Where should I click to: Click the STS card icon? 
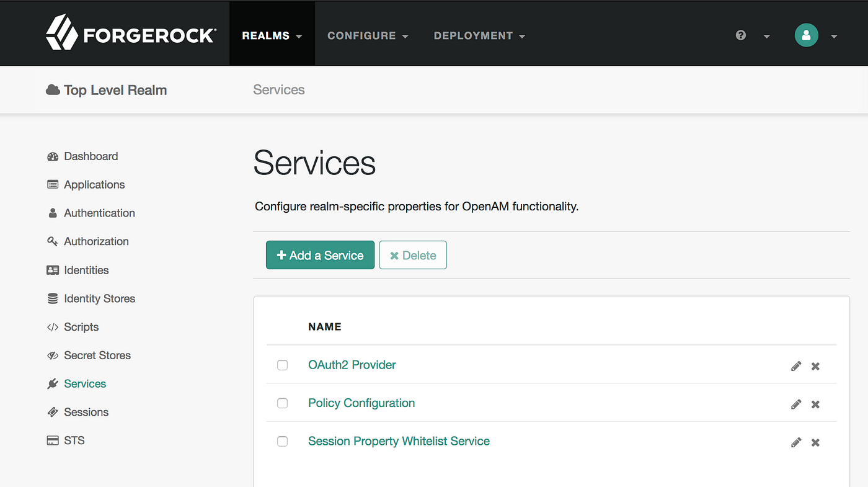(x=53, y=440)
